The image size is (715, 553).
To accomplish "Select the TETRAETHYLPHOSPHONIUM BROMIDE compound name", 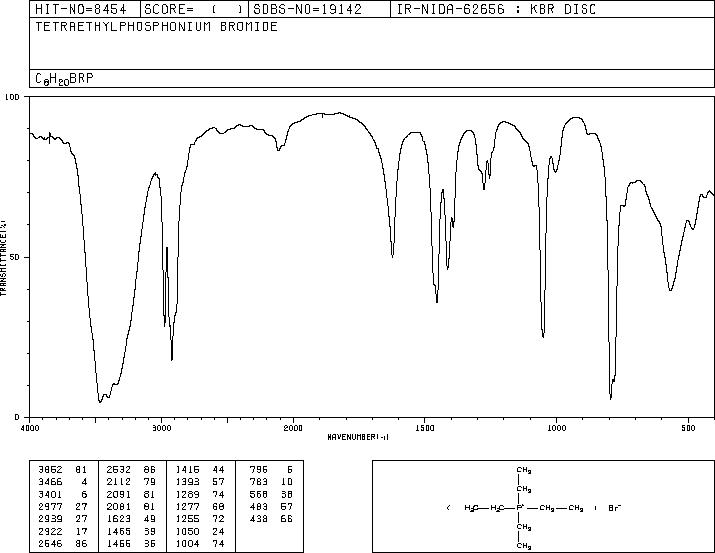I will click(156, 27).
